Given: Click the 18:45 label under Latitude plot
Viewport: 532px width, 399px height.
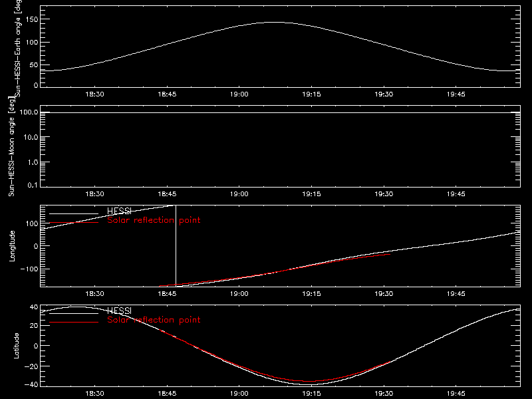Looking at the screenshot, I should click(167, 394).
